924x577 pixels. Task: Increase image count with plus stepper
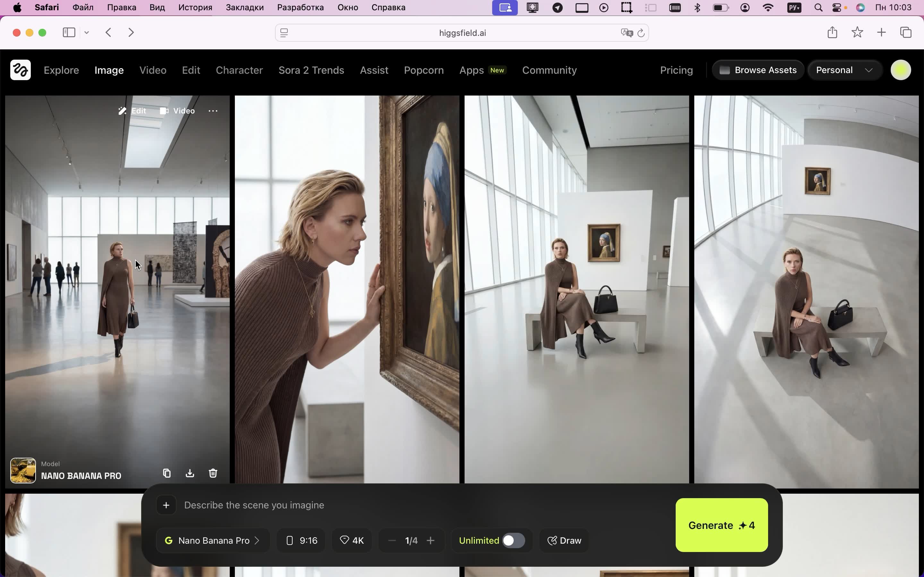tap(431, 540)
